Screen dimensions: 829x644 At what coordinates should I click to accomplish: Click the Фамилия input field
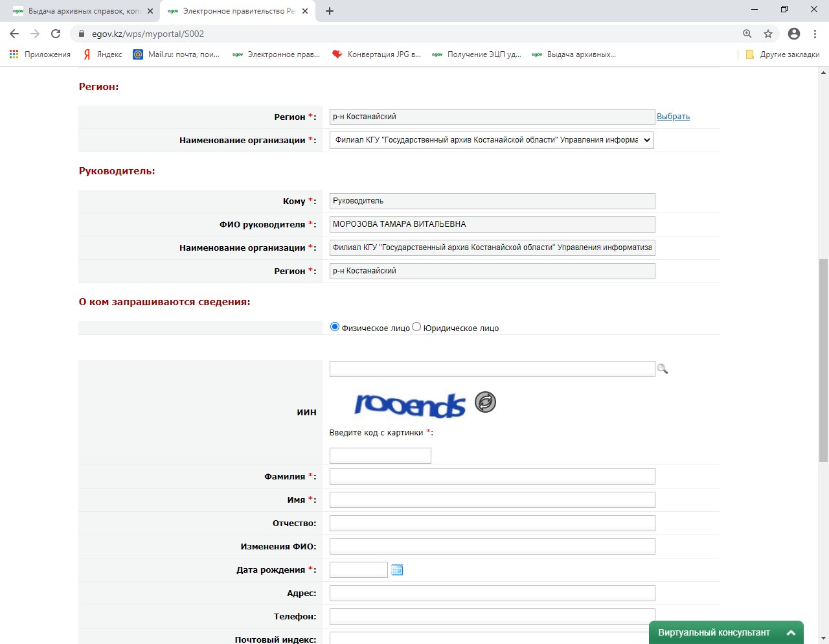492,477
